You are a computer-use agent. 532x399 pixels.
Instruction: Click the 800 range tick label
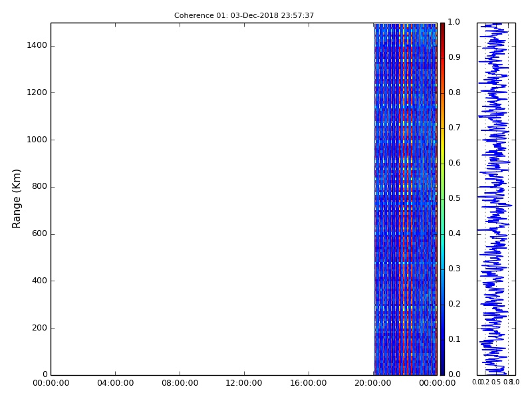click(x=39, y=186)
